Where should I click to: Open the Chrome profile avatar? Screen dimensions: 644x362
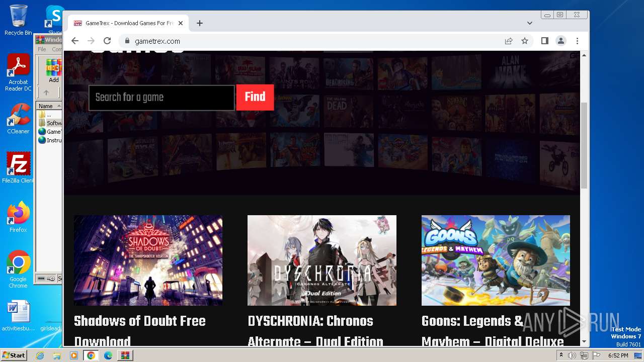[561, 41]
